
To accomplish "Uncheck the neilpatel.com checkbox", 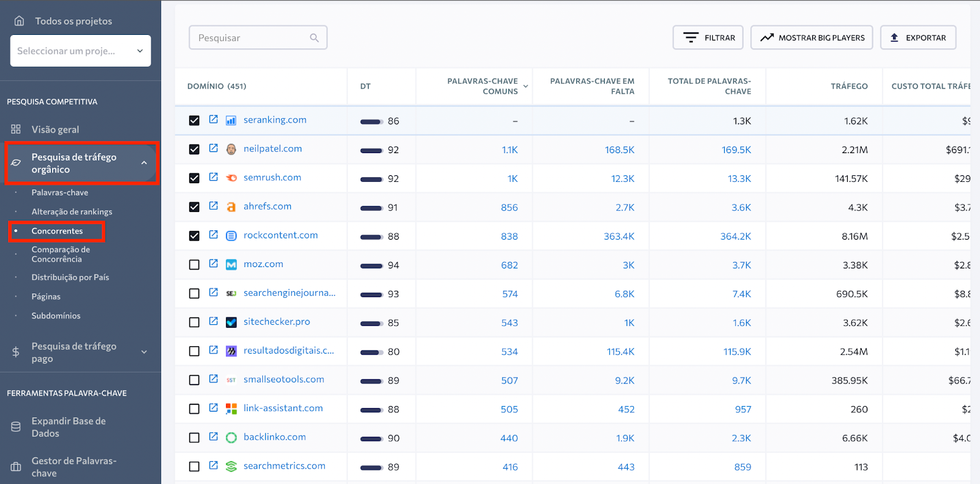I will coord(194,149).
